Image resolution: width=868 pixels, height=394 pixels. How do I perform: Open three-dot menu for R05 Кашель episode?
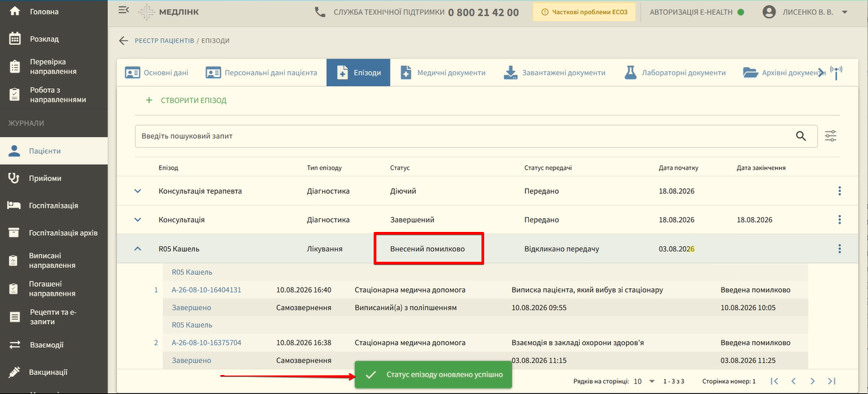pos(840,249)
